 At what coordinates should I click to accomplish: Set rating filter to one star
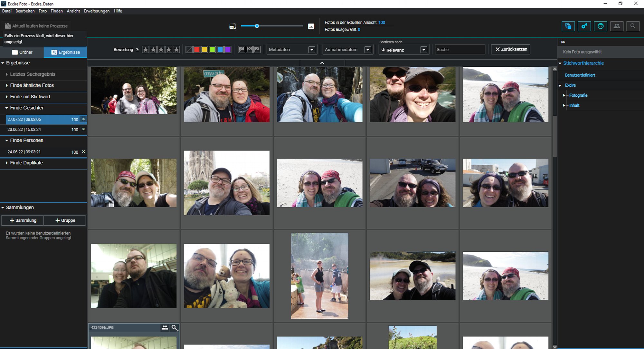coord(146,50)
